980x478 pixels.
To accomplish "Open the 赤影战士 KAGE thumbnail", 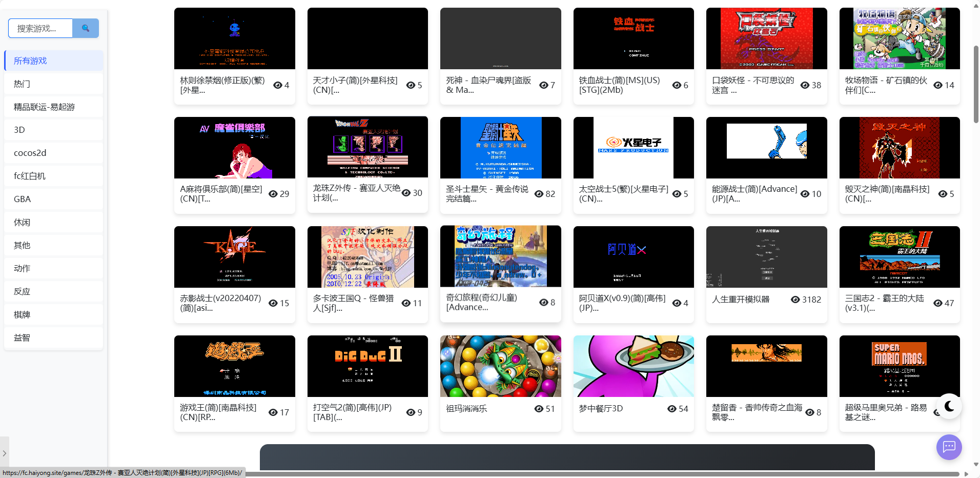I will coord(235,257).
